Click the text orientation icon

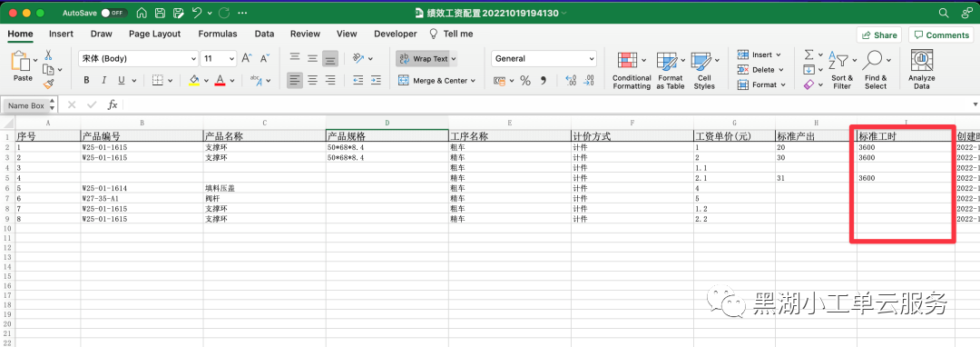tap(358, 58)
